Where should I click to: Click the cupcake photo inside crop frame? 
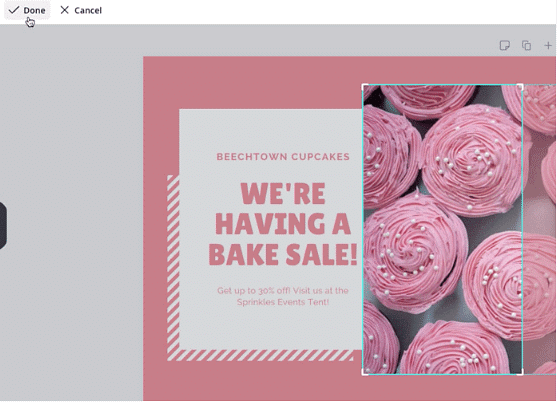tap(442, 229)
